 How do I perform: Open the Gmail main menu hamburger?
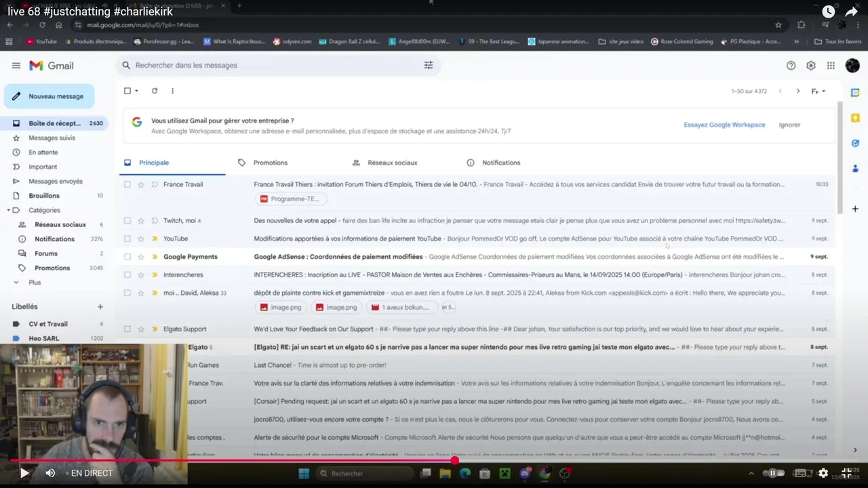tap(16, 66)
